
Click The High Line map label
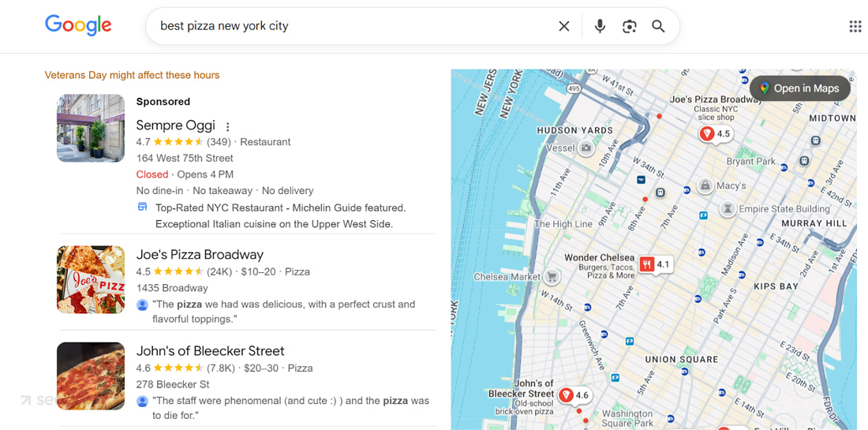(x=563, y=224)
